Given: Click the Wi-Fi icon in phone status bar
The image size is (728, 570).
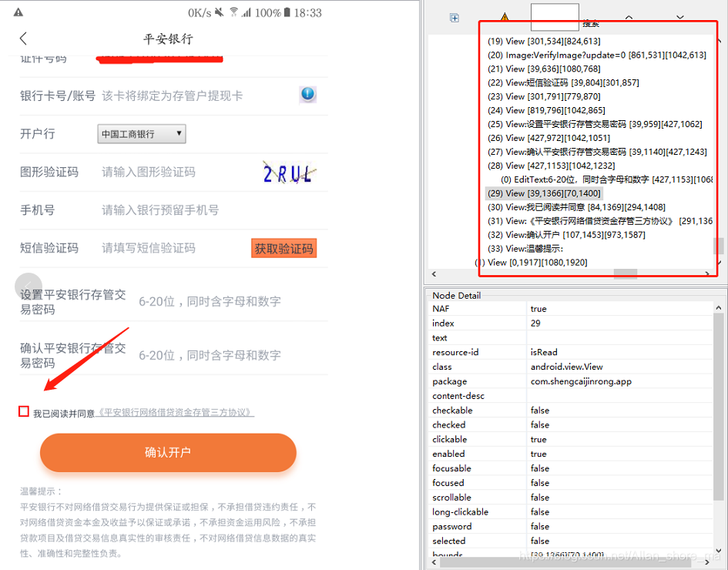Looking at the screenshot, I should pos(234,12).
